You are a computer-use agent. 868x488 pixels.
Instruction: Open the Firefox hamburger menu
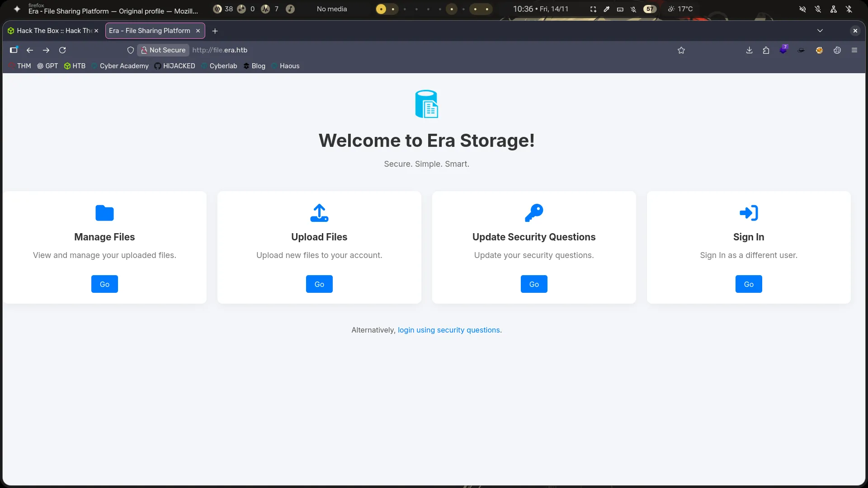click(x=854, y=50)
